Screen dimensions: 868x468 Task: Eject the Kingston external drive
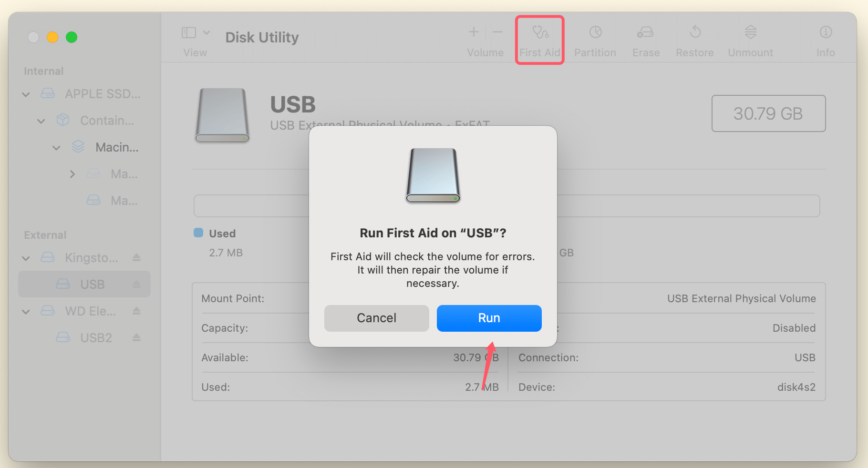pos(136,257)
